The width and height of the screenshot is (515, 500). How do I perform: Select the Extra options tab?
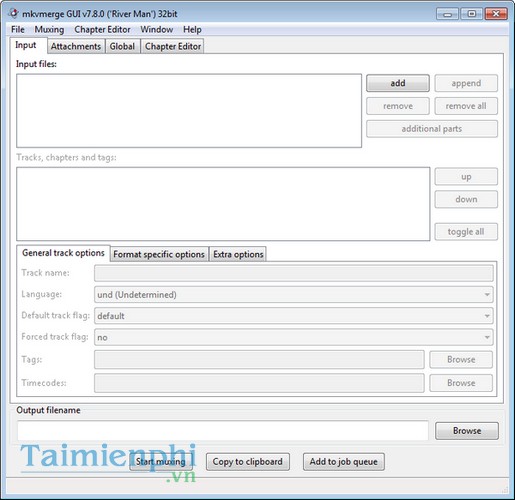point(238,254)
